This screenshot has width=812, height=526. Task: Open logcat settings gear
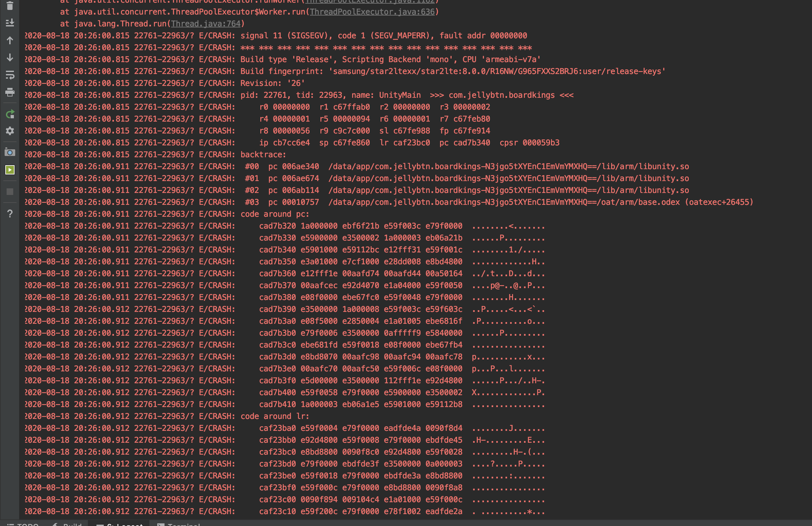point(10,131)
